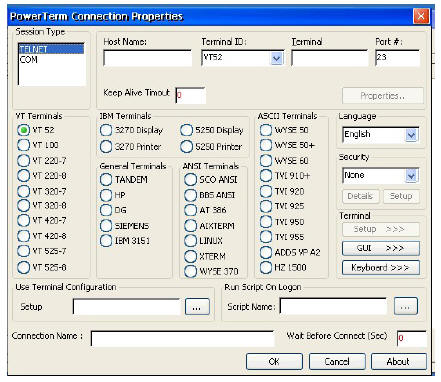Select VT 320-7 radio button
This screenshot has width=441, height=382.
click(23, 191)
